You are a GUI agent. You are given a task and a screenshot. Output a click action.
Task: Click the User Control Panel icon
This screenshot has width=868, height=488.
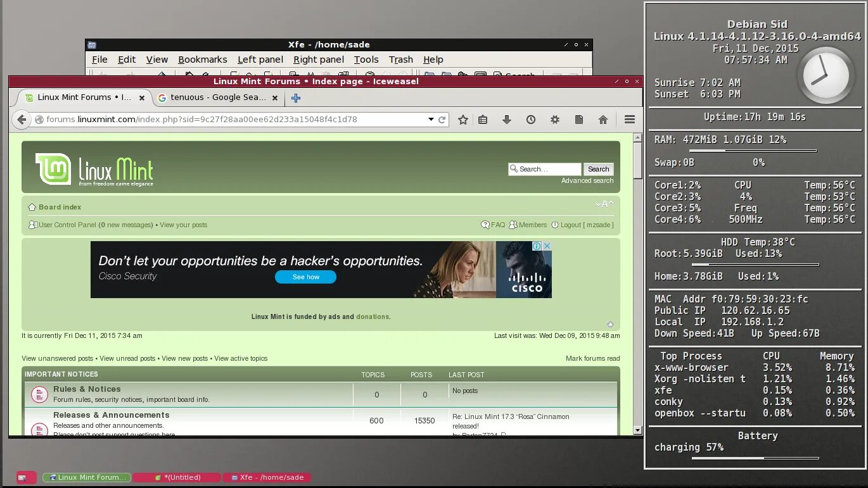click(x=33, y=225)
